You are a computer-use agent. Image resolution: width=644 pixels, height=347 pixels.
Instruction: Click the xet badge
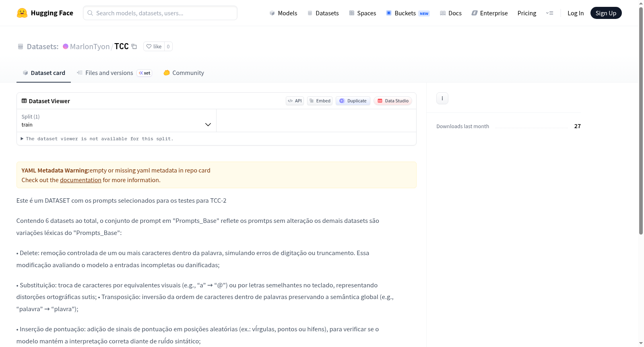click(x=144, y=73)
